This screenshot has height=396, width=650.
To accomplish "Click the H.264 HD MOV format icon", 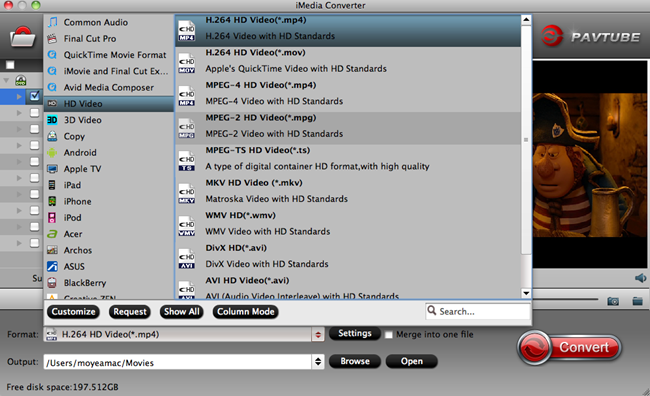I will click(187, 63).
